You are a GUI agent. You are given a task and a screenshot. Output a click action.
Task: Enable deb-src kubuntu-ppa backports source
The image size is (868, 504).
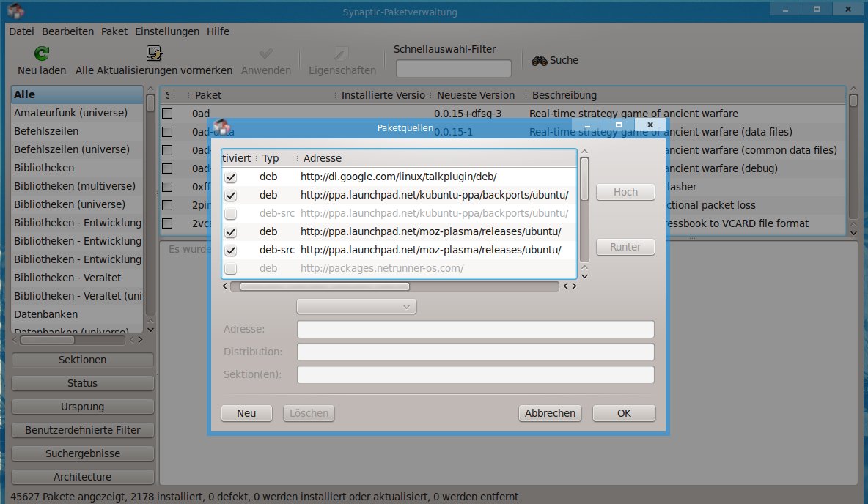(x=231, y=214)
